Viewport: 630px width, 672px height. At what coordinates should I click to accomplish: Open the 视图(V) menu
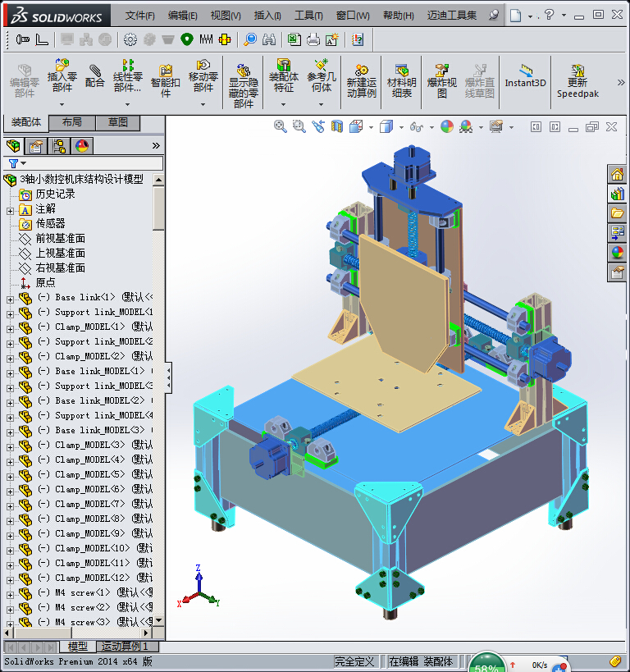pyautogui.click(x=226, y=16)
